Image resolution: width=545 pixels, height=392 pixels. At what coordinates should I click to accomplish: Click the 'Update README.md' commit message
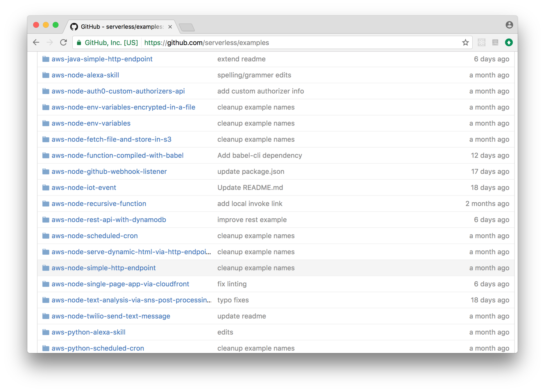[x=250, y=188]
